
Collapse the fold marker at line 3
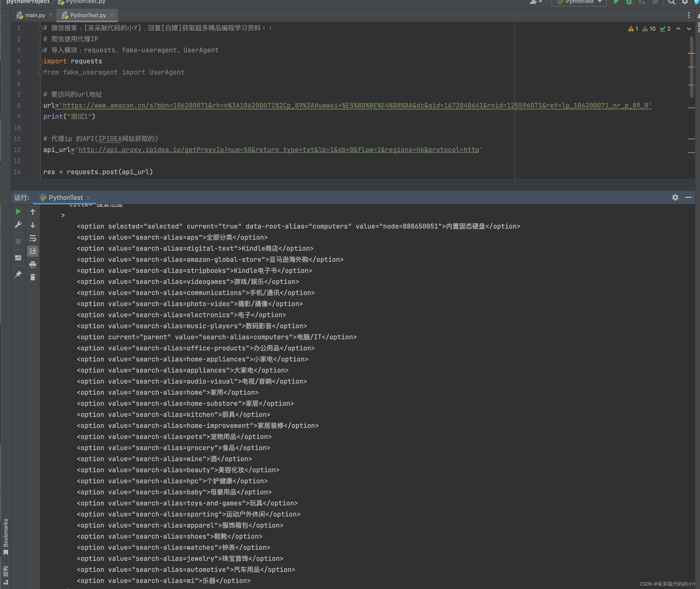click(x=40, y=50)
